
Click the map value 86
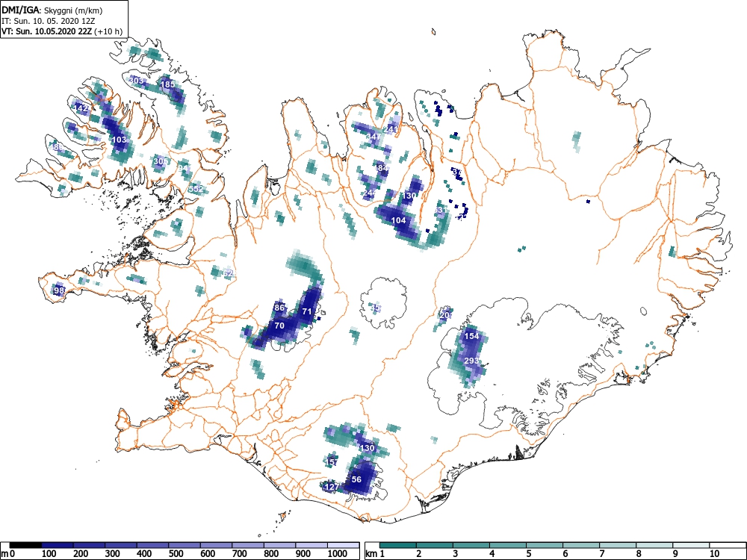coord(279,308)
